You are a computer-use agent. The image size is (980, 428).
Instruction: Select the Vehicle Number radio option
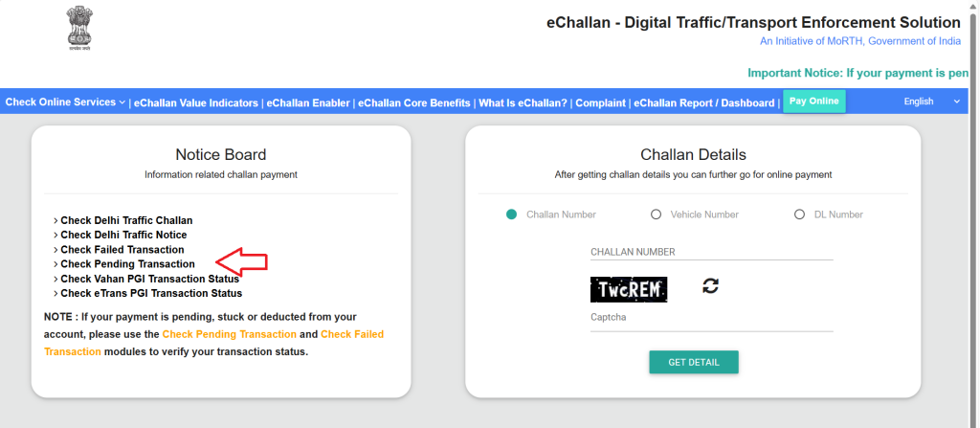(x=657, y=214)
